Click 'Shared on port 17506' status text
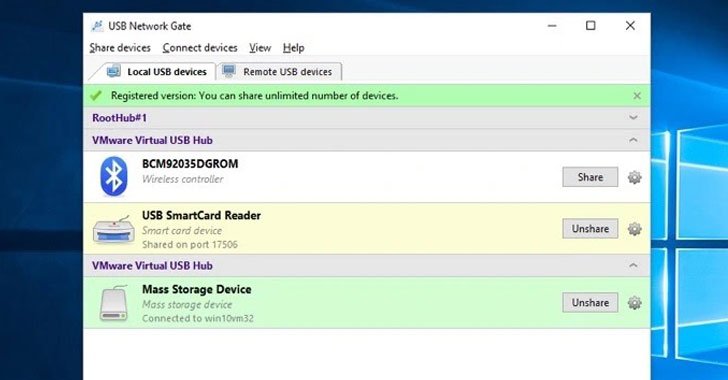The height and width of the screenshot is (380, 728). tap(190, 244)
